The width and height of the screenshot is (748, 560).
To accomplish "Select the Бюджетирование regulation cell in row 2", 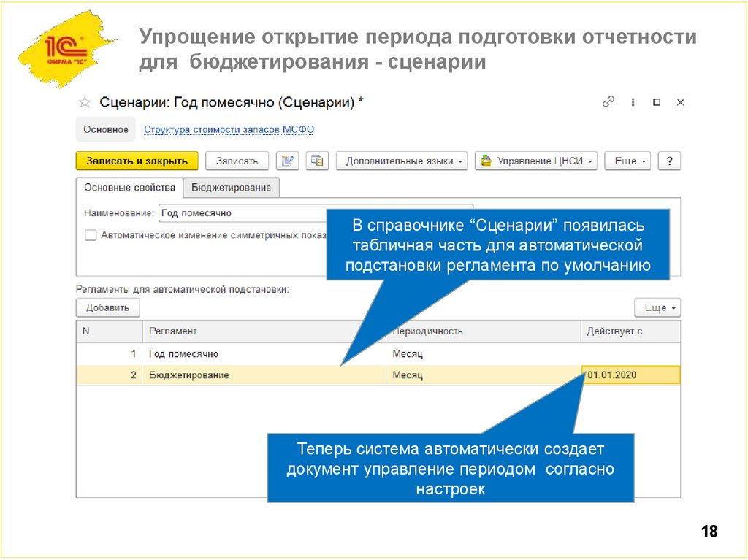I will pos(264,375).
